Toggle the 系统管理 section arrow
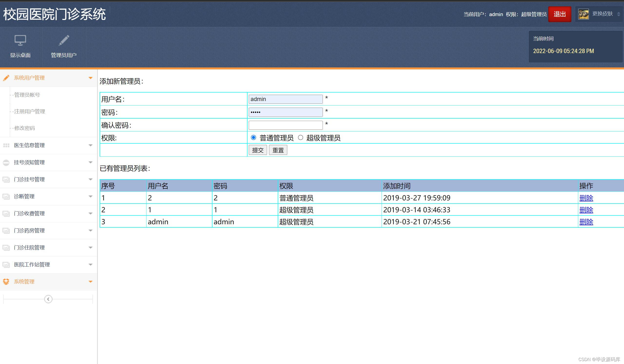Viewport: 624px width, 364px height. coord(91,282)
